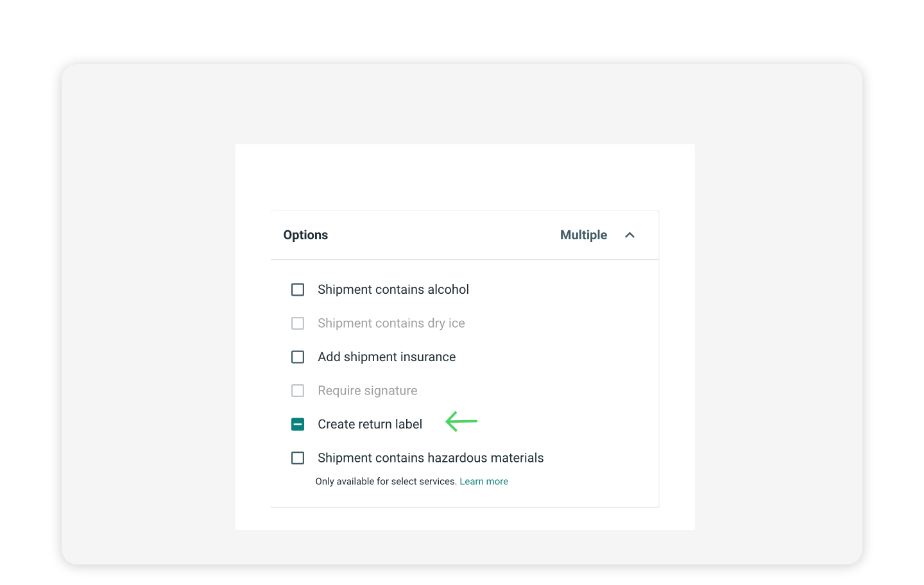Click the Shipment contains hazardous materials label
Screen dimensions: 924x585
431,458
